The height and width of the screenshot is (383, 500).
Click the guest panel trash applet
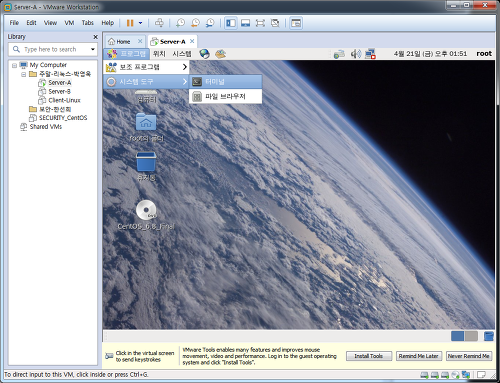pos(489,336)
